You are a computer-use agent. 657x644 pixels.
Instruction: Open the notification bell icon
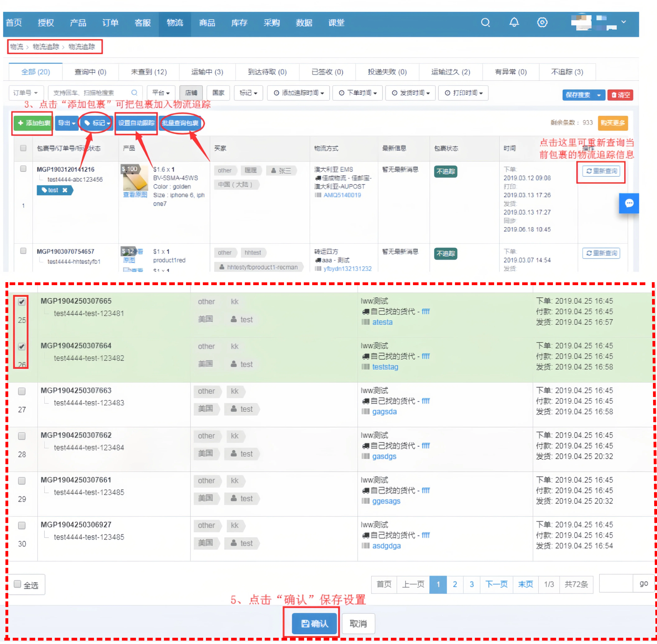(514, 23)
